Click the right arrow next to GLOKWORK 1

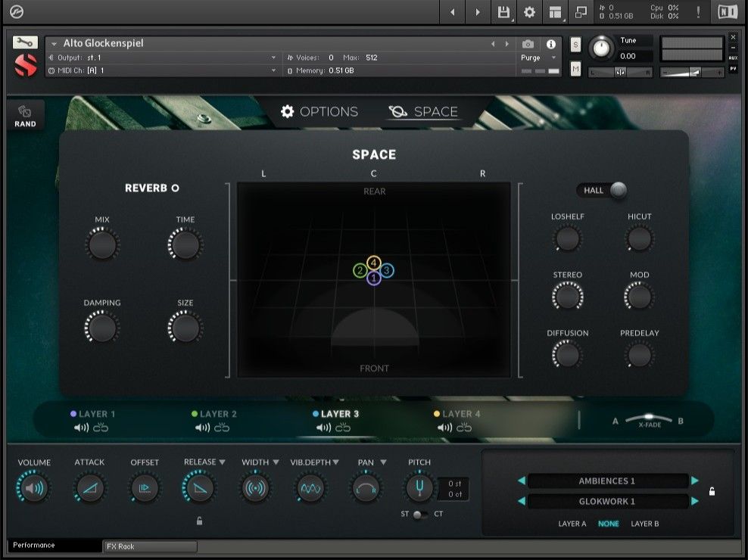(x=695, y=501)
